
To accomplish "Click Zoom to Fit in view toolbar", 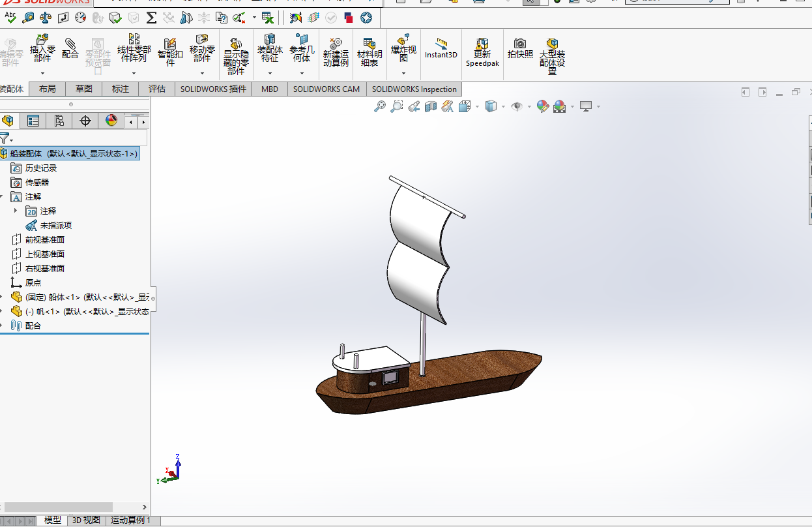I will coord(380,106).
